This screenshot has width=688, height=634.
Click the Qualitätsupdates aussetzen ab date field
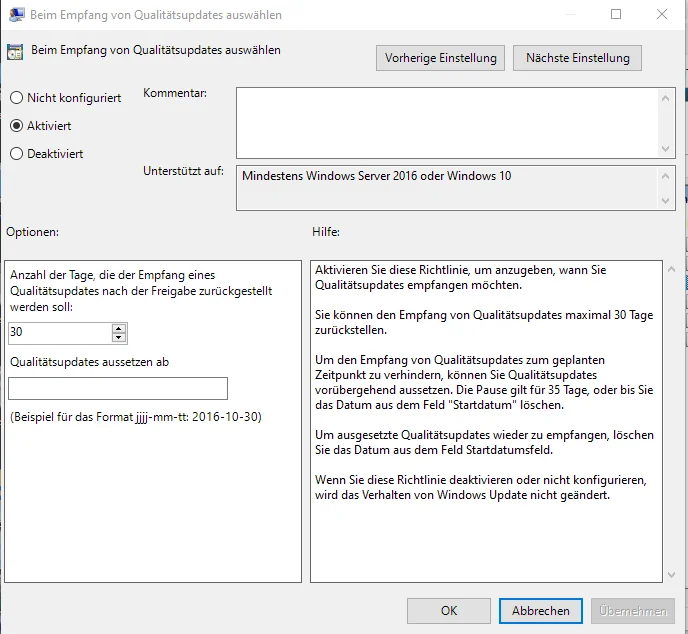[118, 388]
